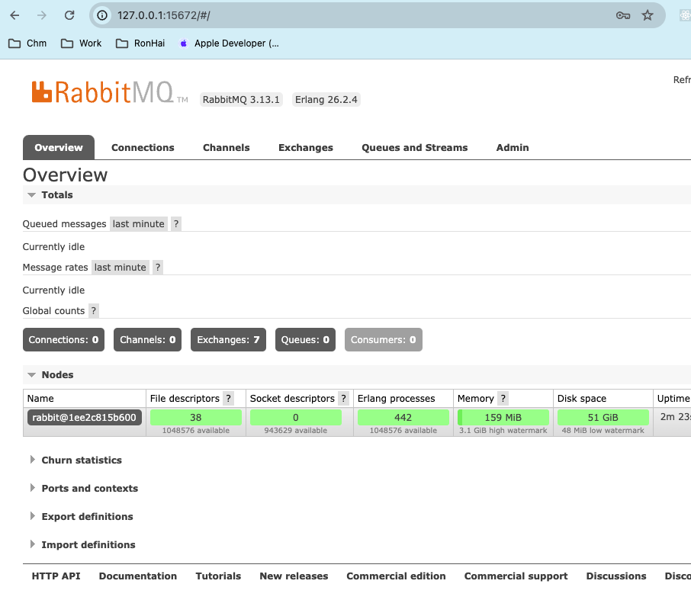Click the Disk space 51 GiB bar
The image size is (691, 616).
603,417
